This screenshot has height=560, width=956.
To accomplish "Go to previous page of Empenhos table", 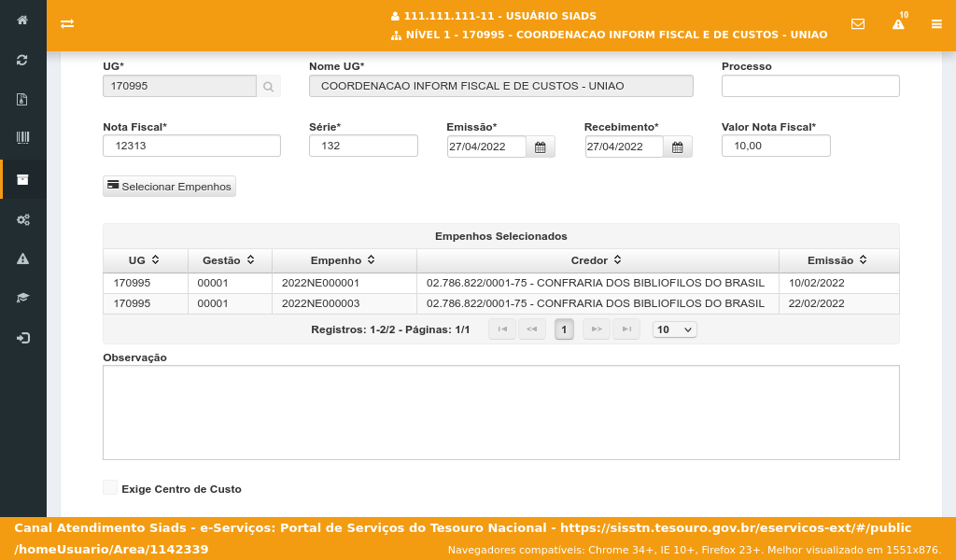I will pos(531,329).
